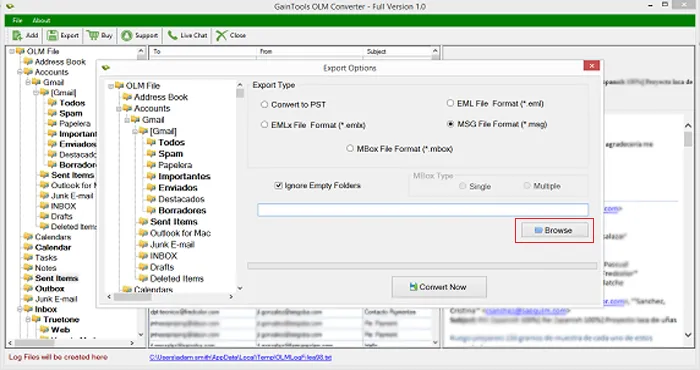
Task: Collapse OLM File node in main tree
Action: [x=12, y=52]
